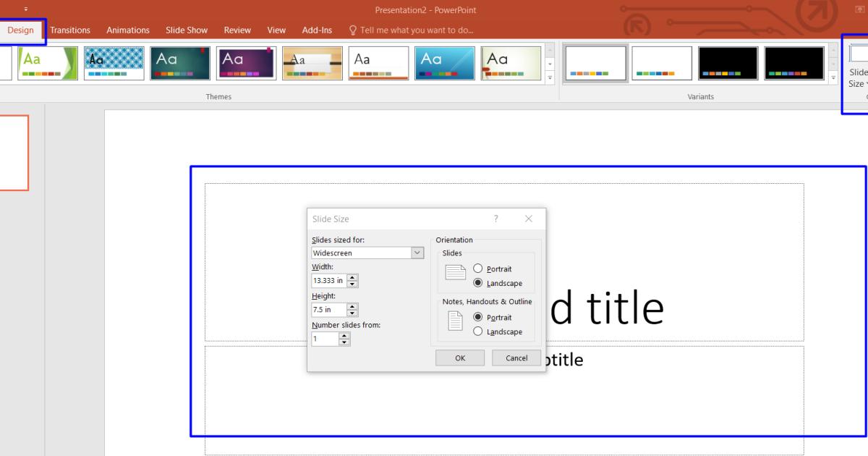Cancel the Slide Size dialog
This screenshot has width=868, height=456.
point(516,358)
